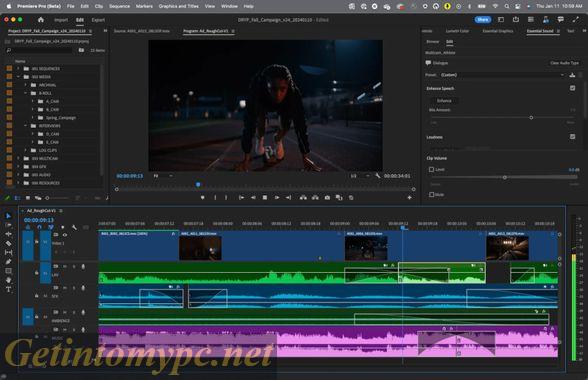The image size is (588, 380).
Task: Select the Rectangle tool
Action: click(x=9, y=270)
